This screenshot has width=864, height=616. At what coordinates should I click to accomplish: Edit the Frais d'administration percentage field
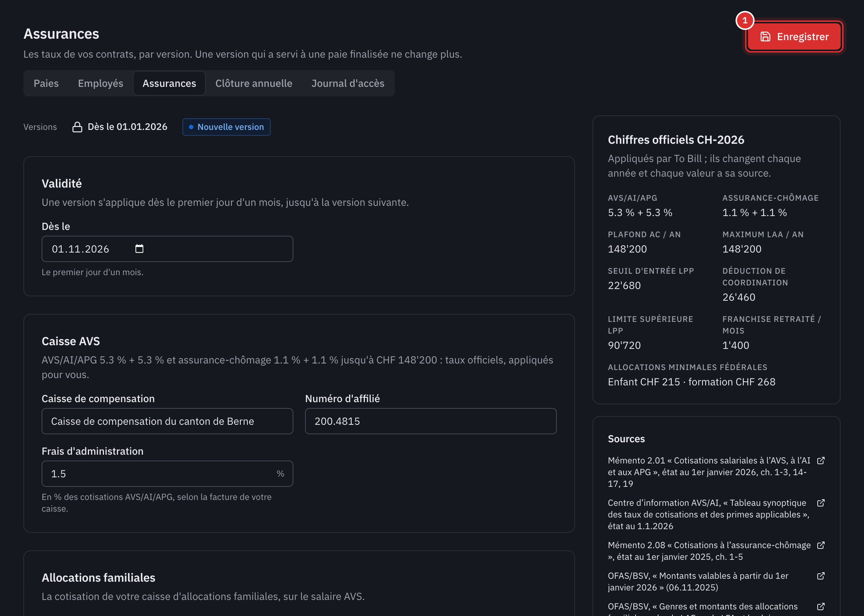[x=167, y=474]
